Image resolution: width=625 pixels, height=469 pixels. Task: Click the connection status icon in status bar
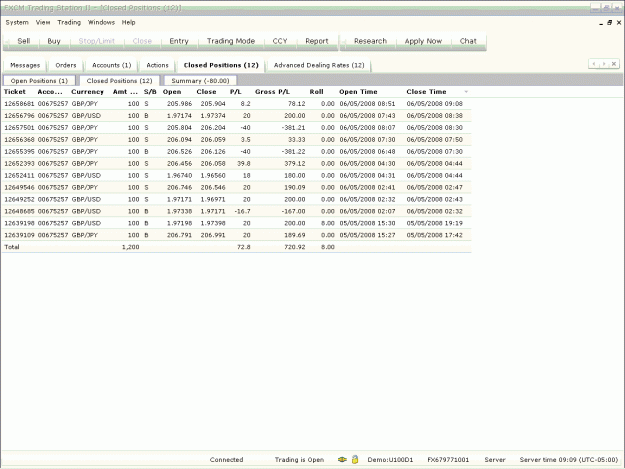click(x=342, y=459)
